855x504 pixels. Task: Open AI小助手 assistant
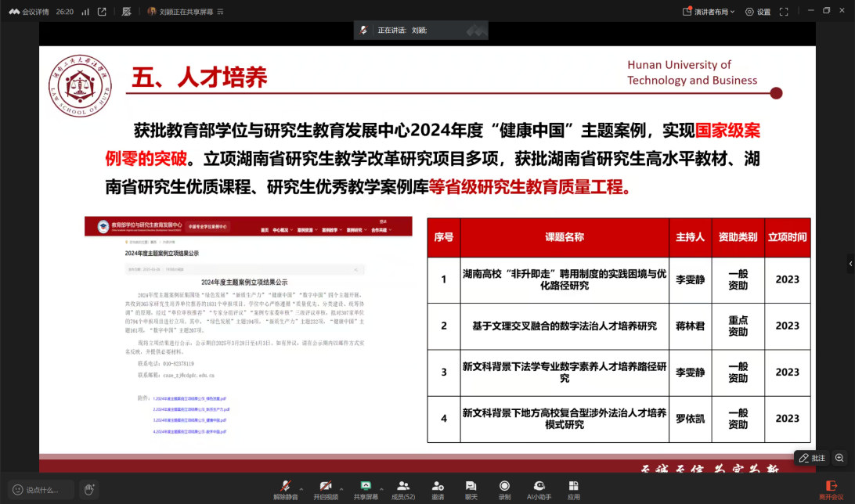point(539,488)
